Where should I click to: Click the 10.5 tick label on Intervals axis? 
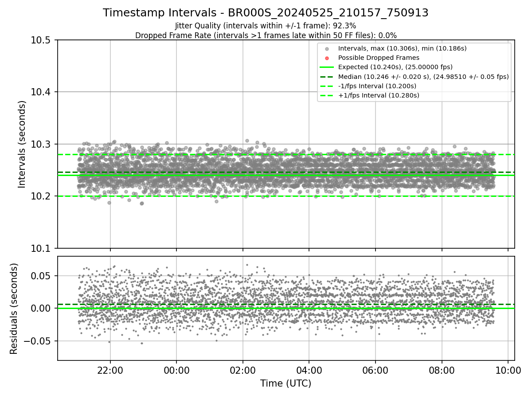[x=41, y=40]
